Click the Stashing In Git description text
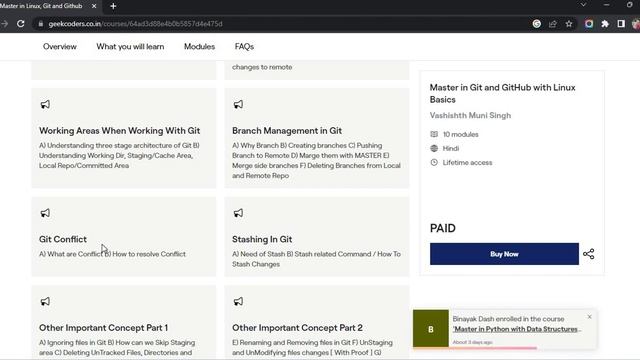640x360 pixels. (316, 259)
